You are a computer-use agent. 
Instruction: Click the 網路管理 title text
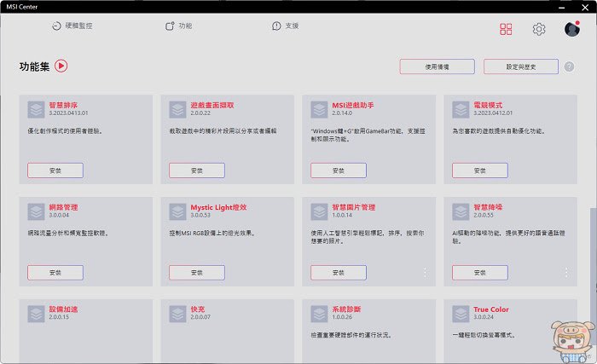[63, 207]
